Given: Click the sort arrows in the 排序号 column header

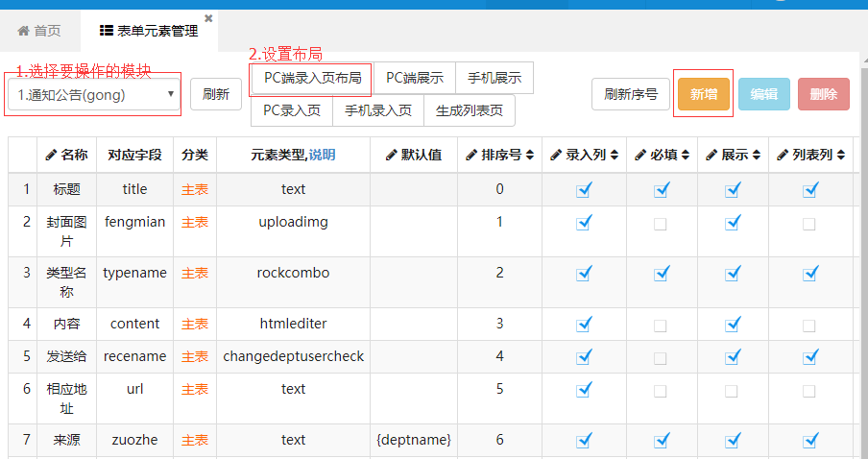Looking at the screenshot, I should point(529,155).
